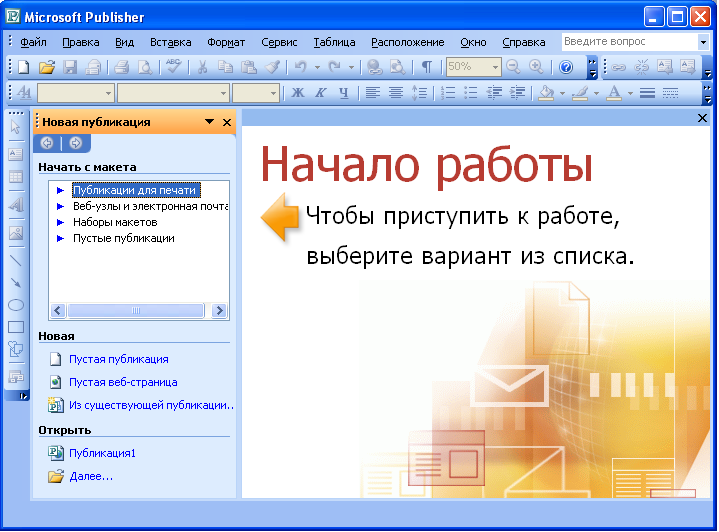Viewport: 719px width, 532px height.
Task: Expand Наборы макетов category
Action: pyautogui.click(x=60, y=222)
